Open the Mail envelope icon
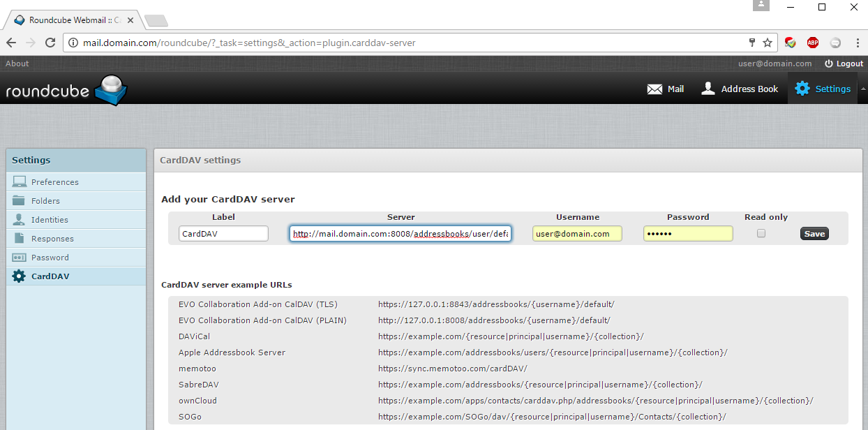 click(x=654, y=89)
